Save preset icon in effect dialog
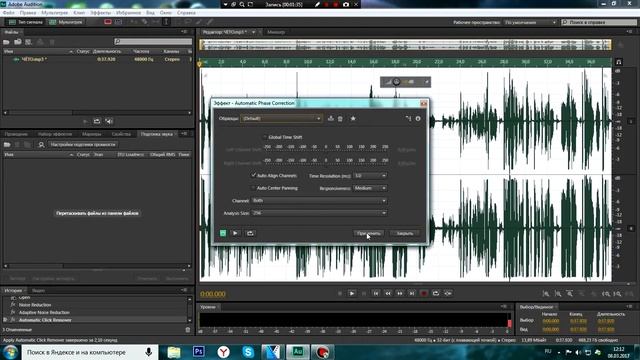The height and width of the screenshot is (360, 640). click(x=331, y=118)
